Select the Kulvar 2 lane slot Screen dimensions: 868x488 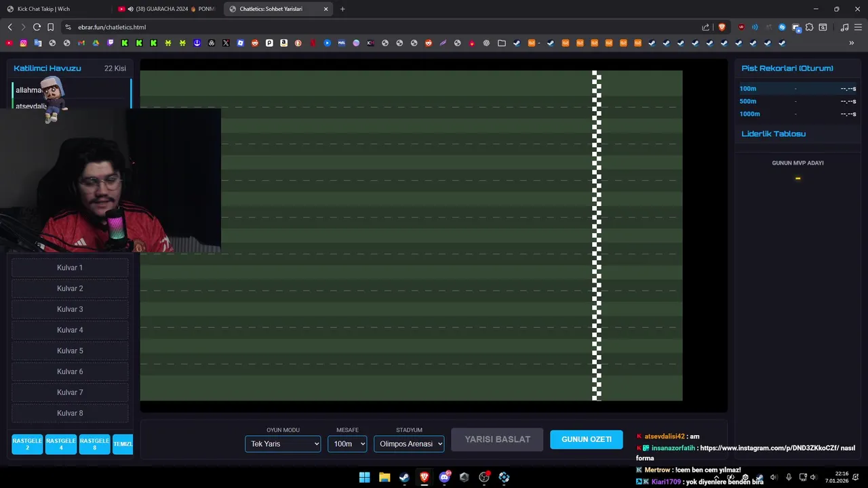coord(70,289)
